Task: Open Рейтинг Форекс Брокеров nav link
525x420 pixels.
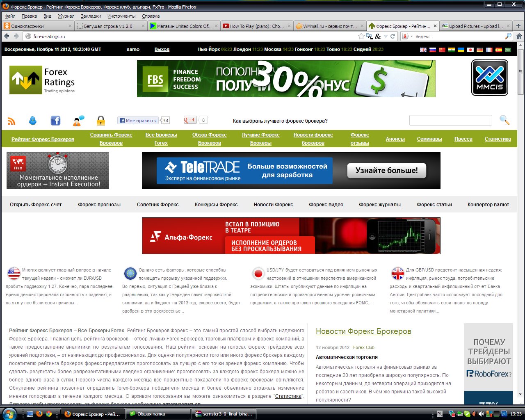Action: 43,139
